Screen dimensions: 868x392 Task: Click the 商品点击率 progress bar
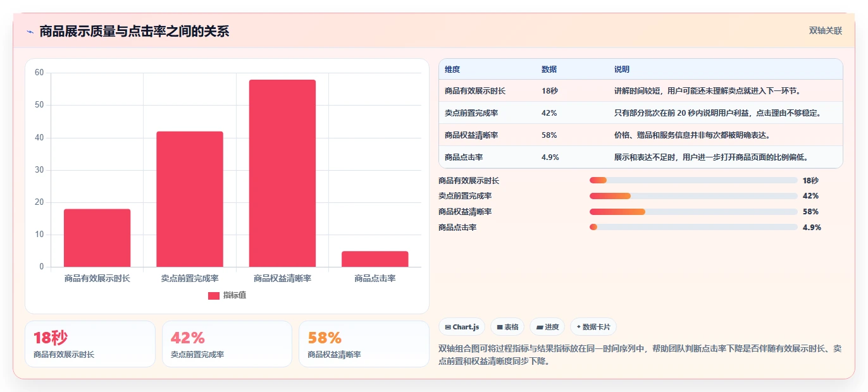(693, 227)
